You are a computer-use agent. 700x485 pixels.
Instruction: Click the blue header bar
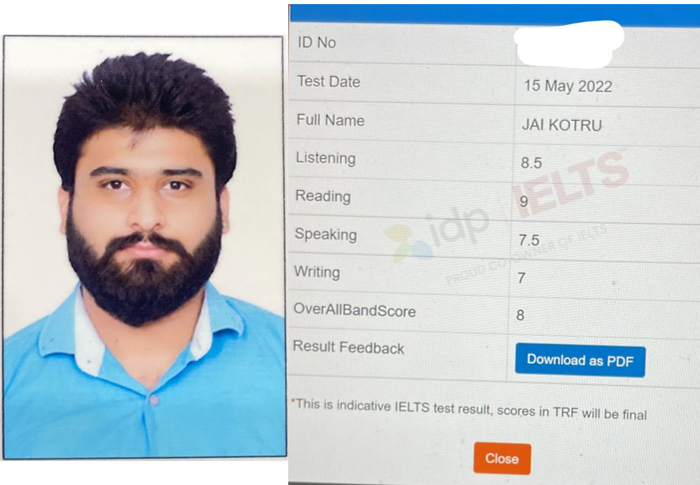click(x=495, y=14)
